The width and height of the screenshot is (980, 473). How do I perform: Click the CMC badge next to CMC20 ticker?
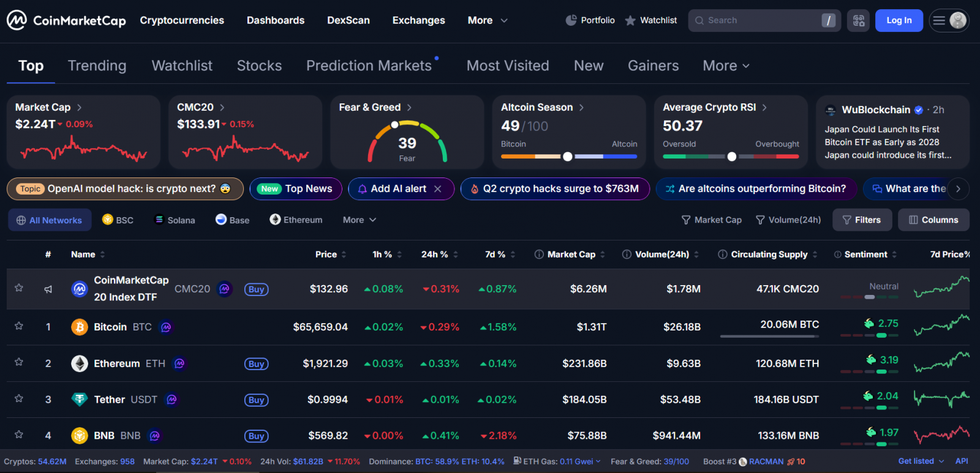point(225,289)
